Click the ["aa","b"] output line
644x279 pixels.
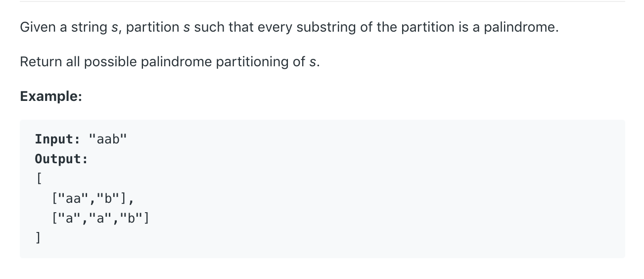point(92,198)
